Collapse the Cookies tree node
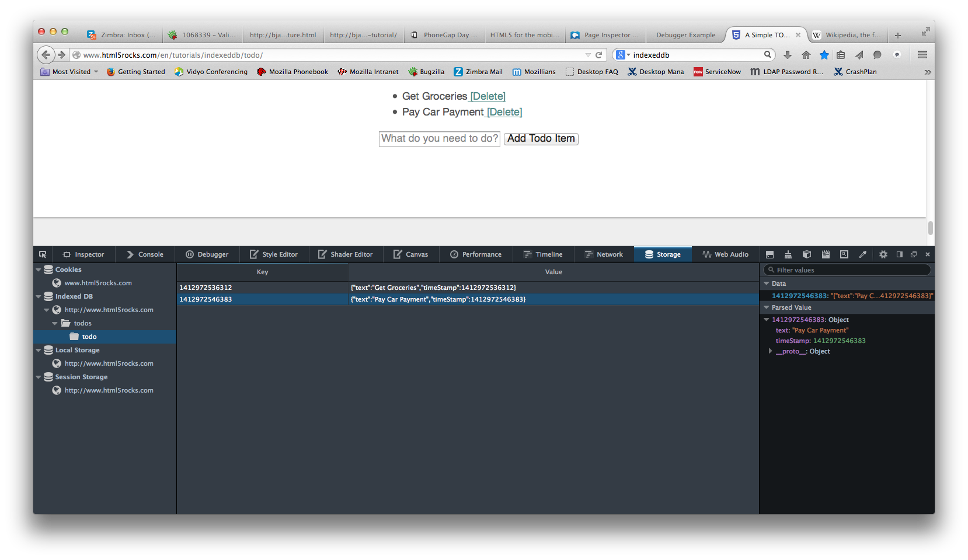 click(x=39, y=269)
